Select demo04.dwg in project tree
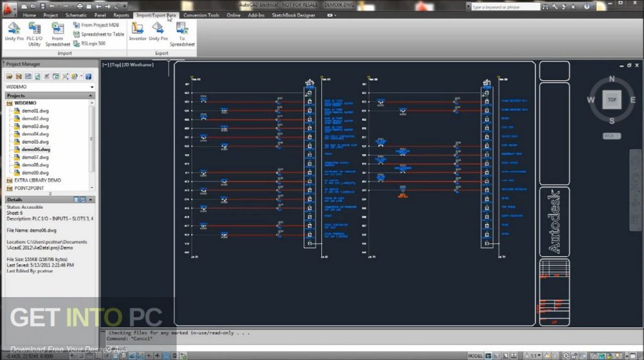Screen dimensions: 644x360 click(35, 134)
